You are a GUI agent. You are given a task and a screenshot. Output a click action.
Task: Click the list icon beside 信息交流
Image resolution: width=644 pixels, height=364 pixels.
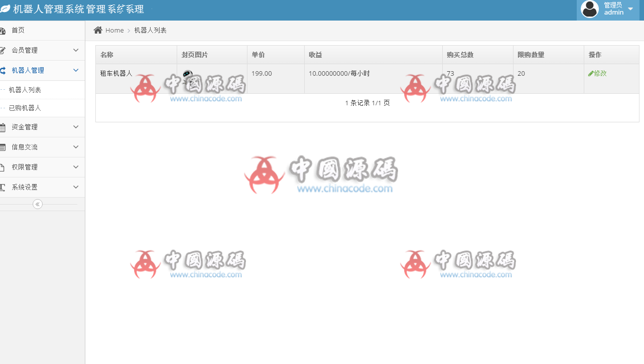tap(3, 147)
